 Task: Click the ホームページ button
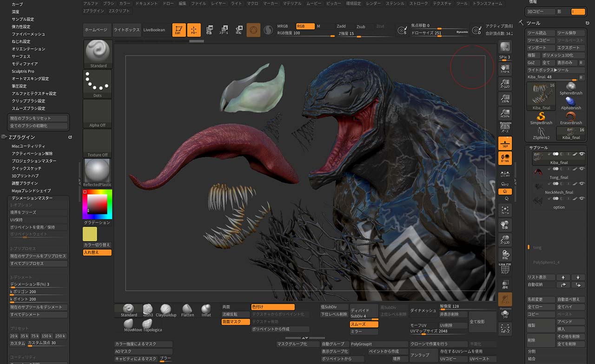[x=97, y=30]
